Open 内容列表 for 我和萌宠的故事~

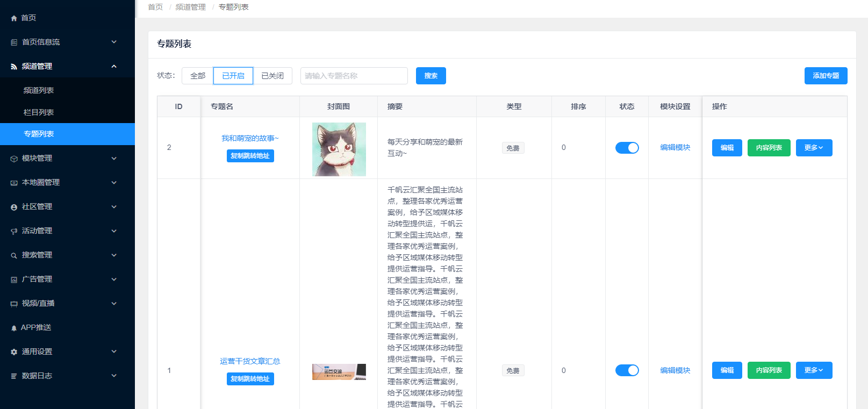coord(769,148)
